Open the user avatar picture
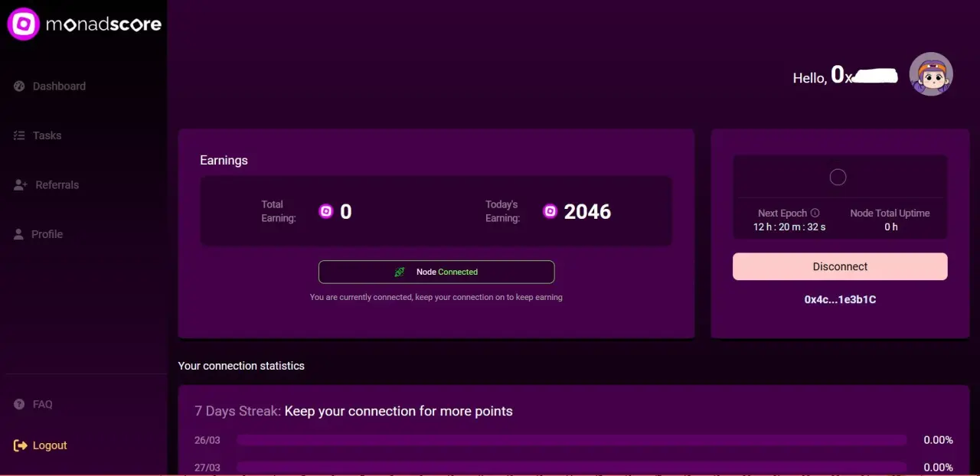The height and width of the screenshot is (476, 980). tap(931, 74)
